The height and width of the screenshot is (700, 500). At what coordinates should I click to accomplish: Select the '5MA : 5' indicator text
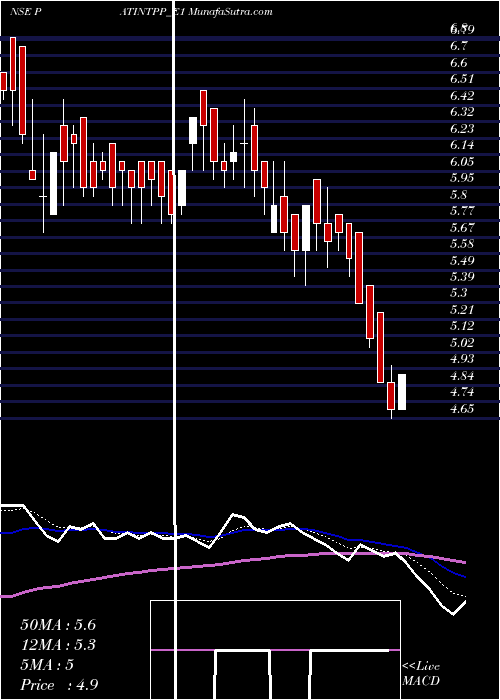click(47, 665)
